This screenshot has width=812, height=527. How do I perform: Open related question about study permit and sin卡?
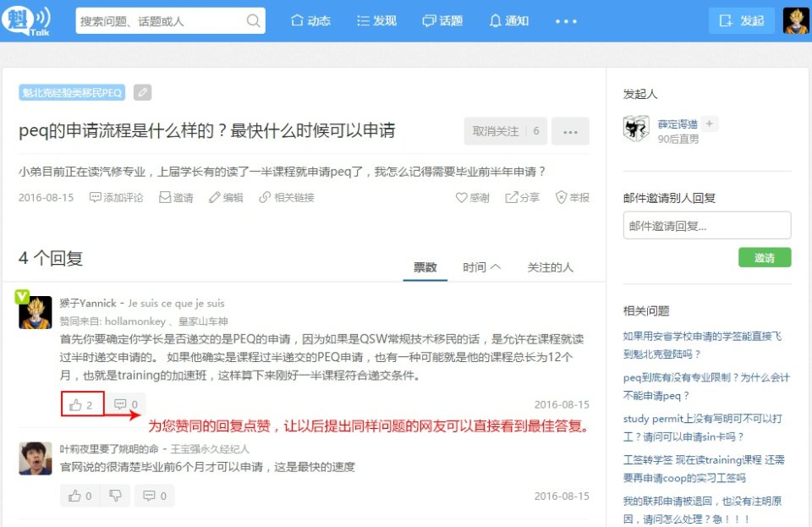point(702,427)
